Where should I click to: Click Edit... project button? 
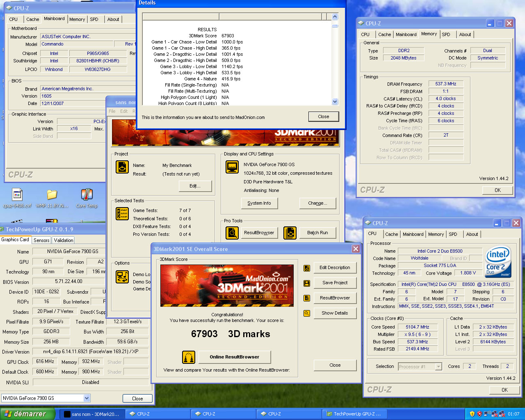[195, 186]
